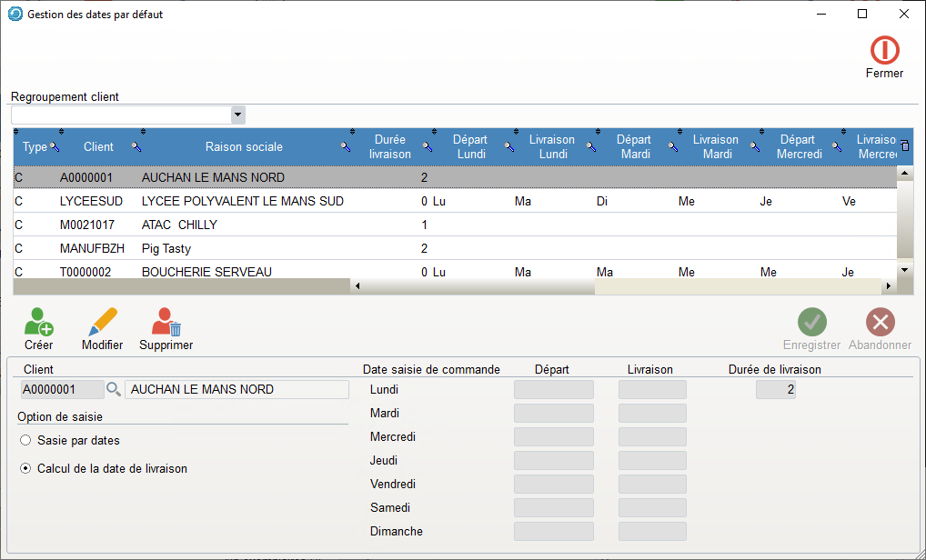926x560 pixels.
Task: Sort by the Type column header
Action: point(35,146)
